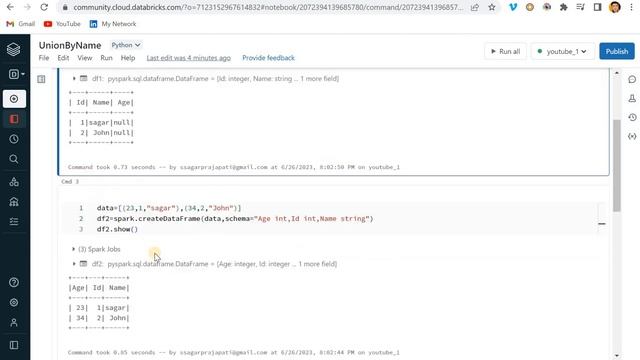This screenshot has height=360, width=640.
Task: Open the My Network LinkedIn bookmark
Action: click(x=113, y=24)
